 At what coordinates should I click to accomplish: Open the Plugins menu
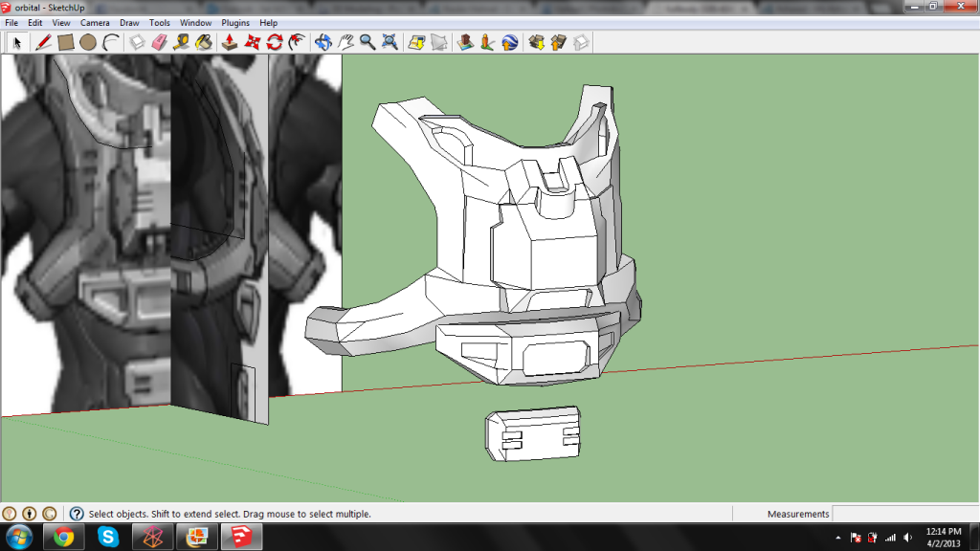coord(234,22)
